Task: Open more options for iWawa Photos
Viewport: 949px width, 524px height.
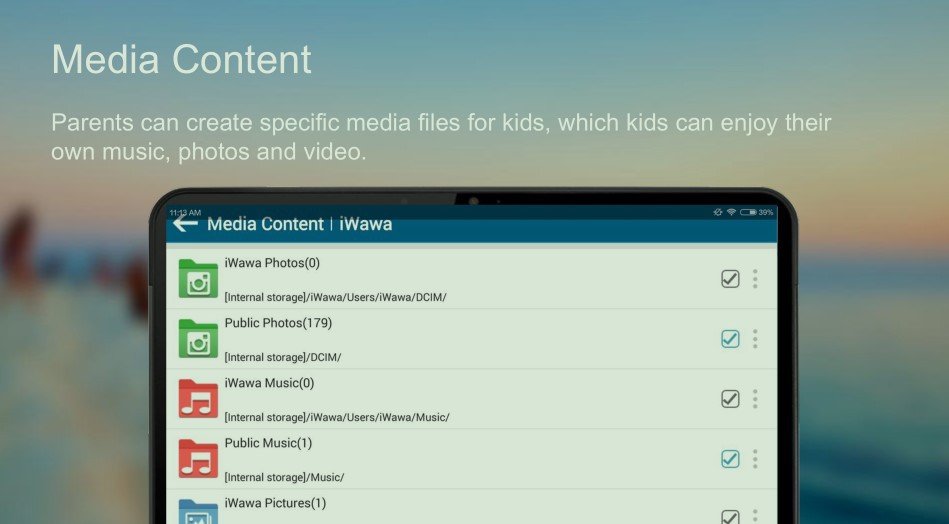Action: pos(755,279)
